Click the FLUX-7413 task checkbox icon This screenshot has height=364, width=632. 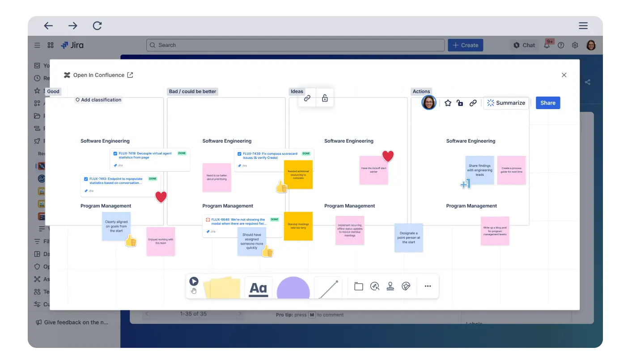(x=86, y=179)
